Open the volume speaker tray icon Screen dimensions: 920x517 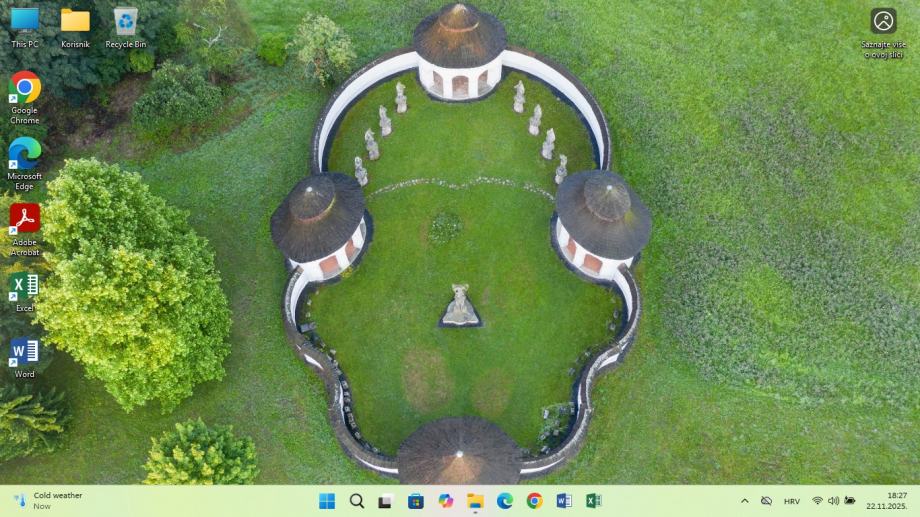833,501
